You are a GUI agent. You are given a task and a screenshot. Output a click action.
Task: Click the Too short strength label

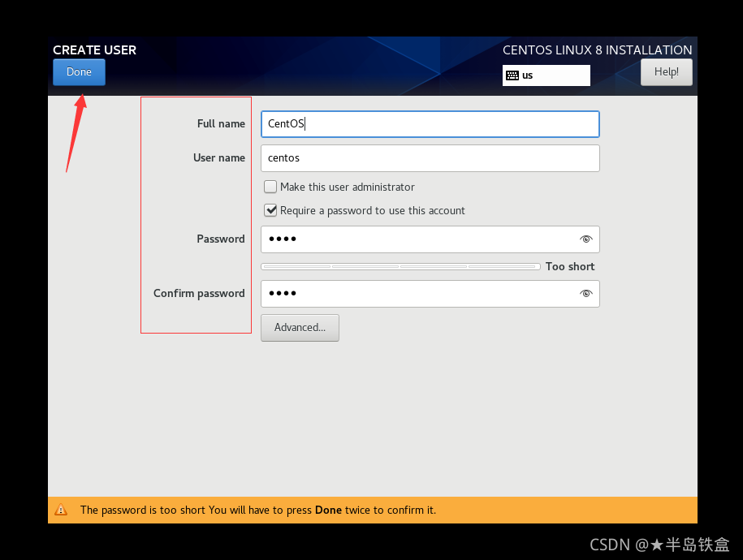[x=569, y=266]
